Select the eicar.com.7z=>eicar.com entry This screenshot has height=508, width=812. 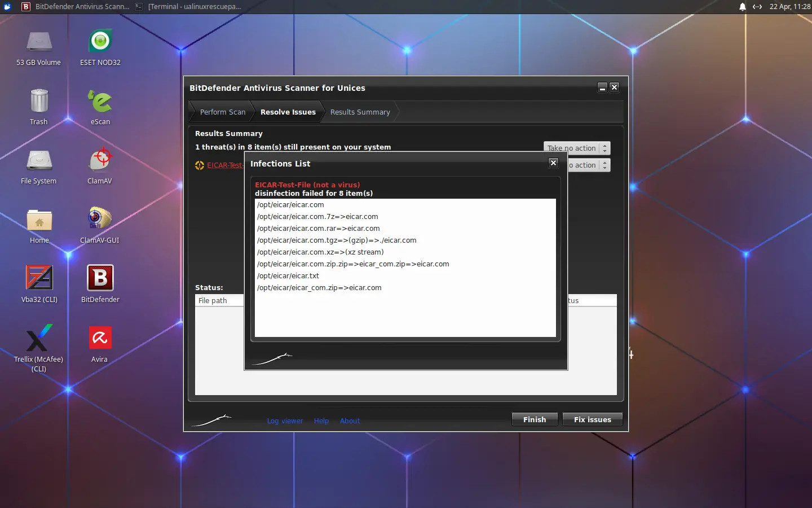pyautogui.click(x=405, y=217)
